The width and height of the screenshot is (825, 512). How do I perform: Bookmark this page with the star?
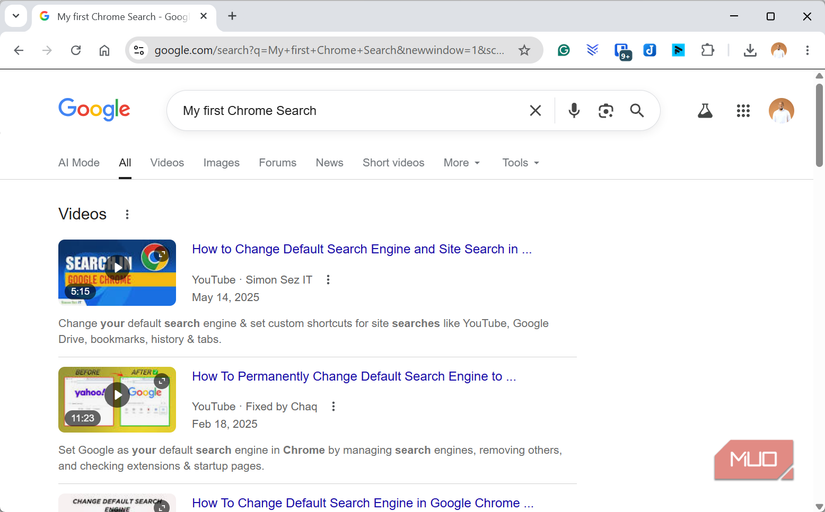click(x=524, y=51)
